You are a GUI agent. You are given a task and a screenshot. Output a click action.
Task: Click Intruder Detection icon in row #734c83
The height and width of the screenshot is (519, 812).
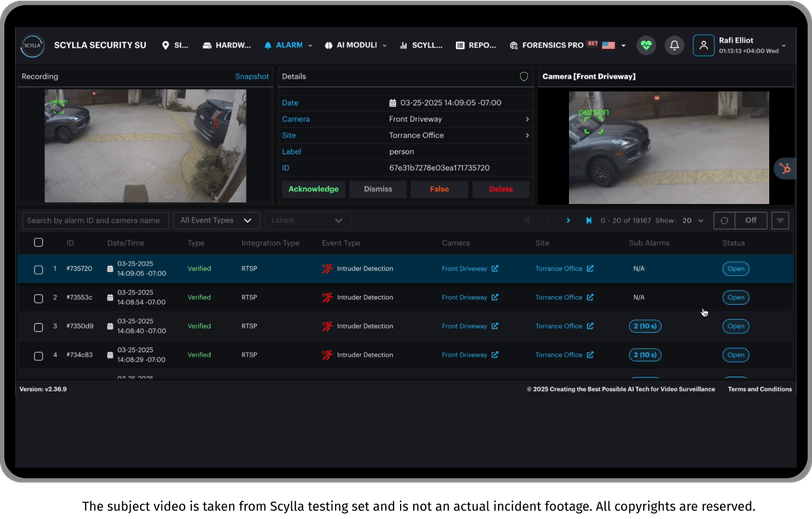(327, 355)
